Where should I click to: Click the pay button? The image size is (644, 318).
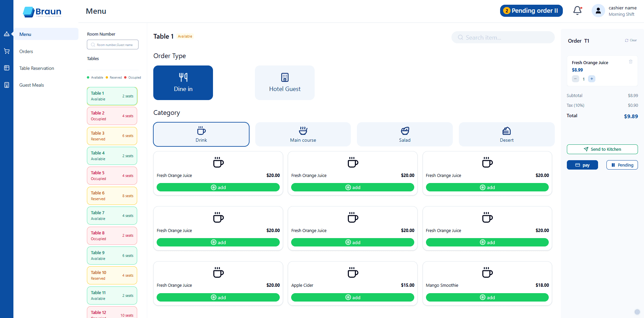point(582,165)
